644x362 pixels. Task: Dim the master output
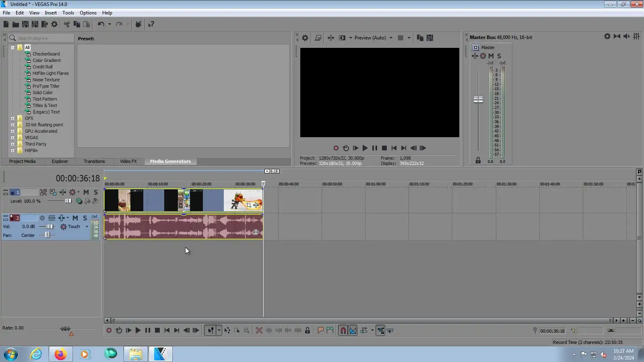click(x=626, y=37)
